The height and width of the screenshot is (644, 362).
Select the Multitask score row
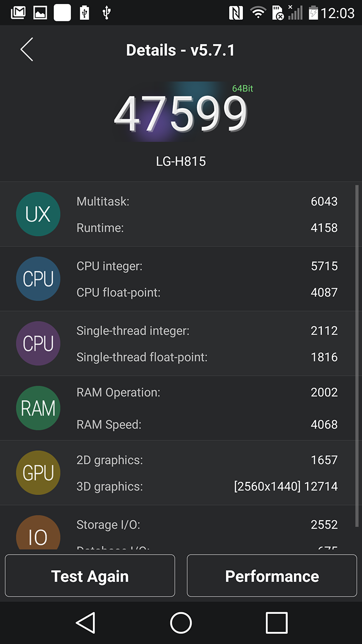coord(207,201)
